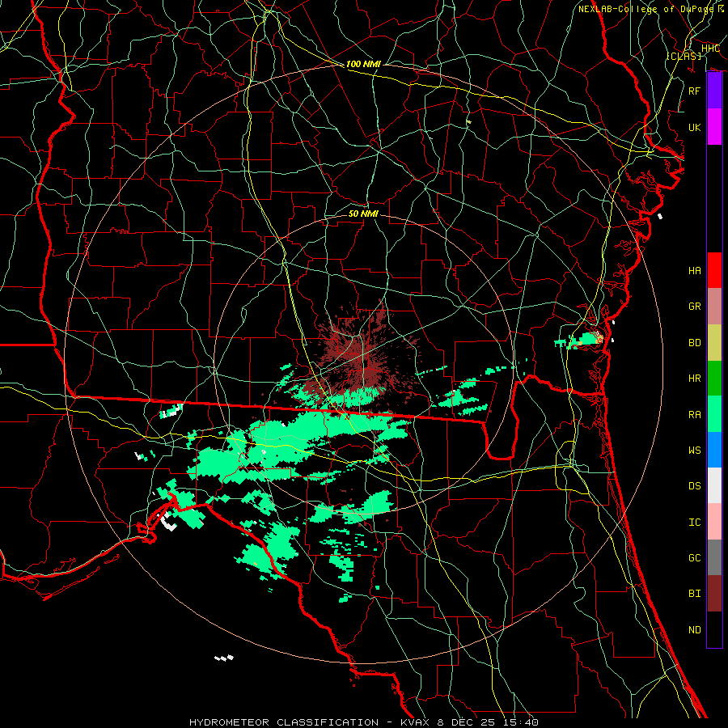
Task: Click the GR legend color swatch
Action: pos(714,307)
